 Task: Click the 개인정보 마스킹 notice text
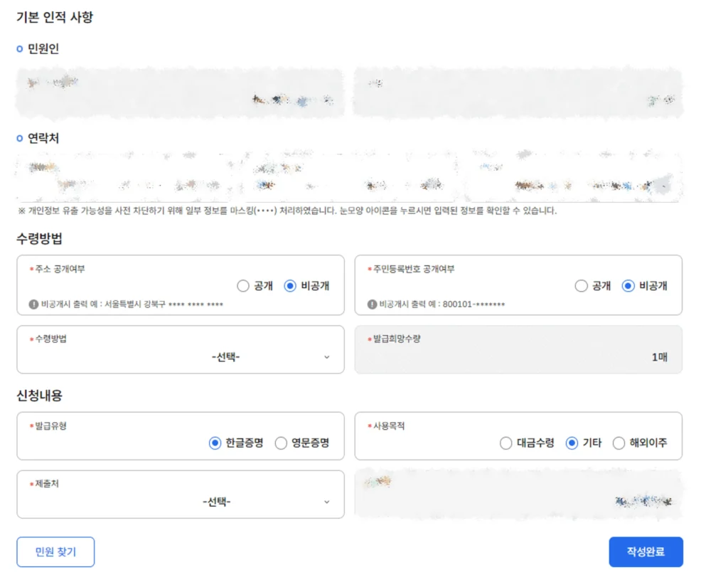coord(287,211)
